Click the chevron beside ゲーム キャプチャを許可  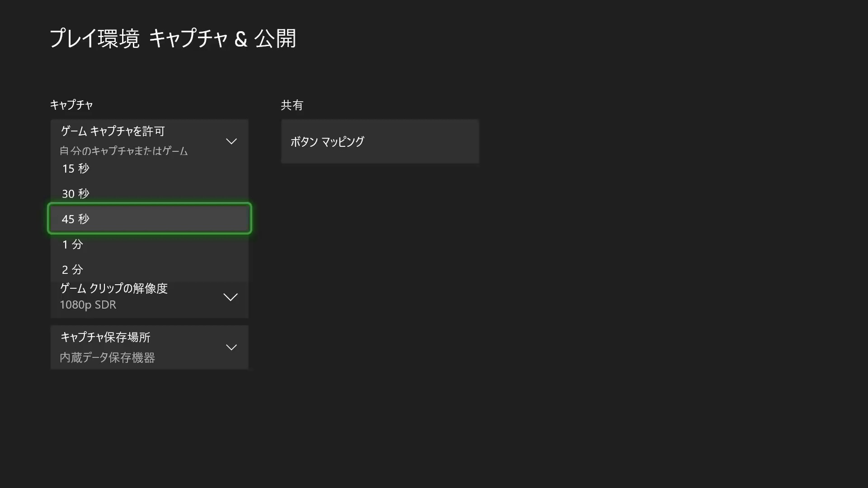[231, 141]
